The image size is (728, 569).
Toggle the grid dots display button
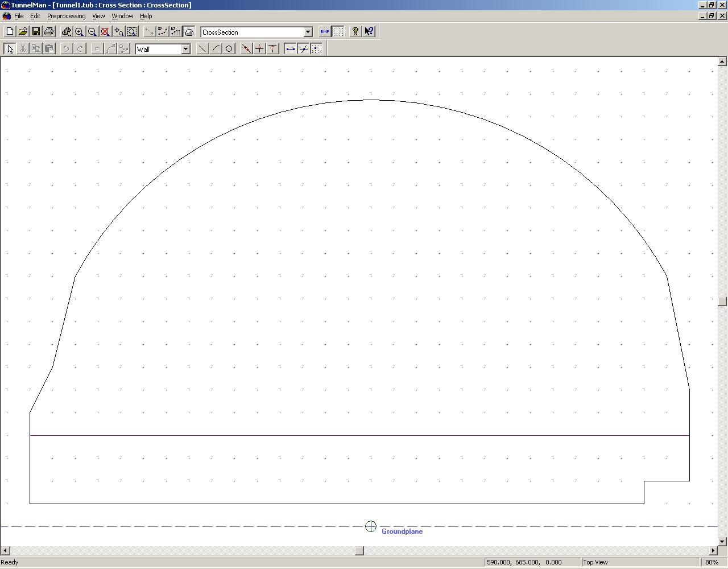coord(338,32)
